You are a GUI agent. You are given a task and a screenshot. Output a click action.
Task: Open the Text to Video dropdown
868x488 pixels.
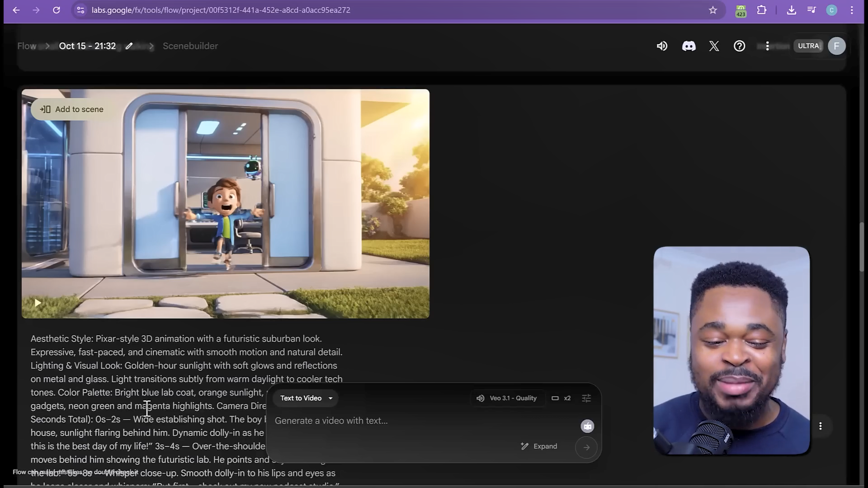click(x=306, y=398)
